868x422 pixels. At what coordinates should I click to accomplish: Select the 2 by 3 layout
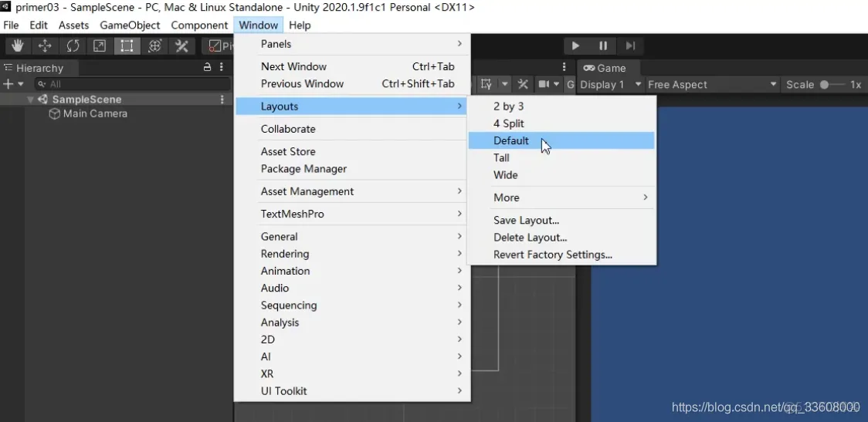click(x=561, y=106)
